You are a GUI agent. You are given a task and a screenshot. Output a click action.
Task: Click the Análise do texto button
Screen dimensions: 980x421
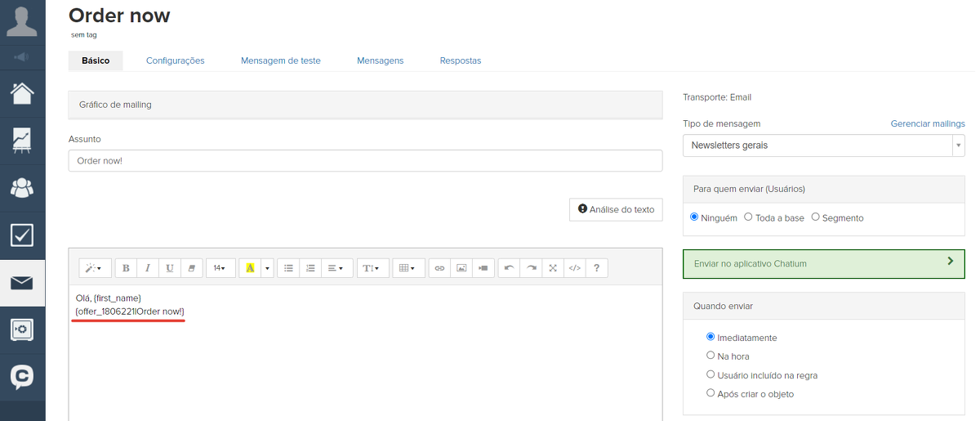coord(616,209)
